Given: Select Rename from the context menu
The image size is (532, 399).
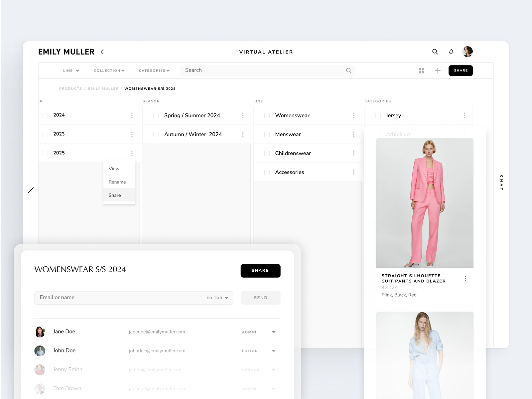Looking at the screenshot, I should 117,182.
